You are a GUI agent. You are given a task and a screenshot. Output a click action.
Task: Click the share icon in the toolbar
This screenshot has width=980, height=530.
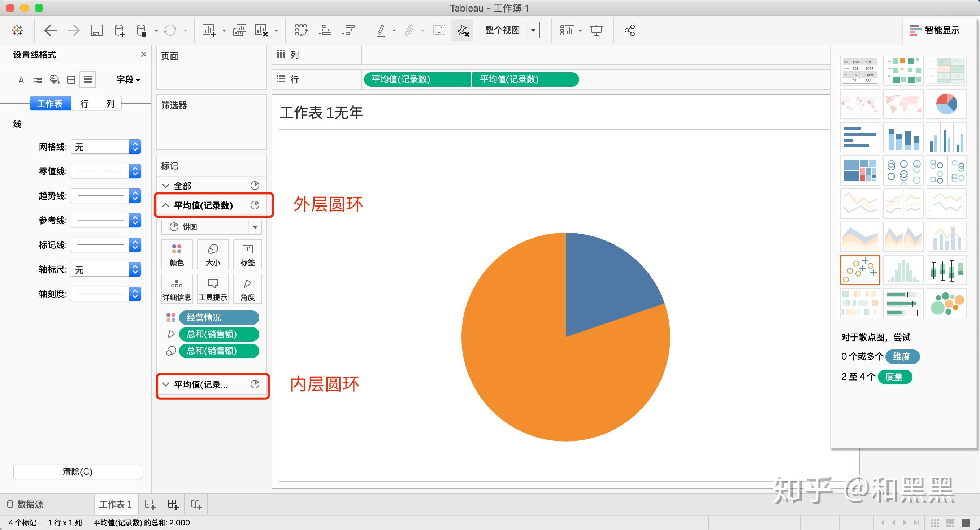coord(629,30)
